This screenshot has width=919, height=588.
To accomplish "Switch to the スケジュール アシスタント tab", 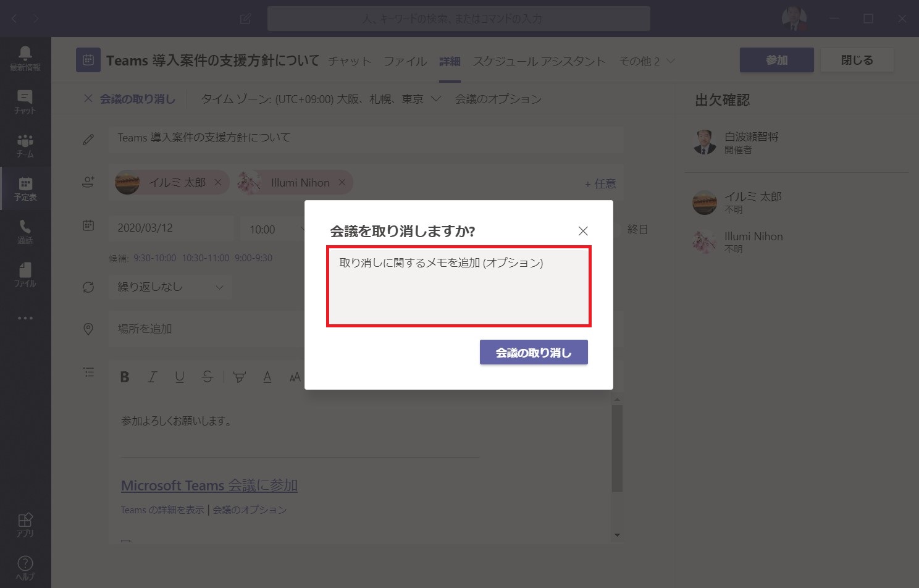I will 539,61.
